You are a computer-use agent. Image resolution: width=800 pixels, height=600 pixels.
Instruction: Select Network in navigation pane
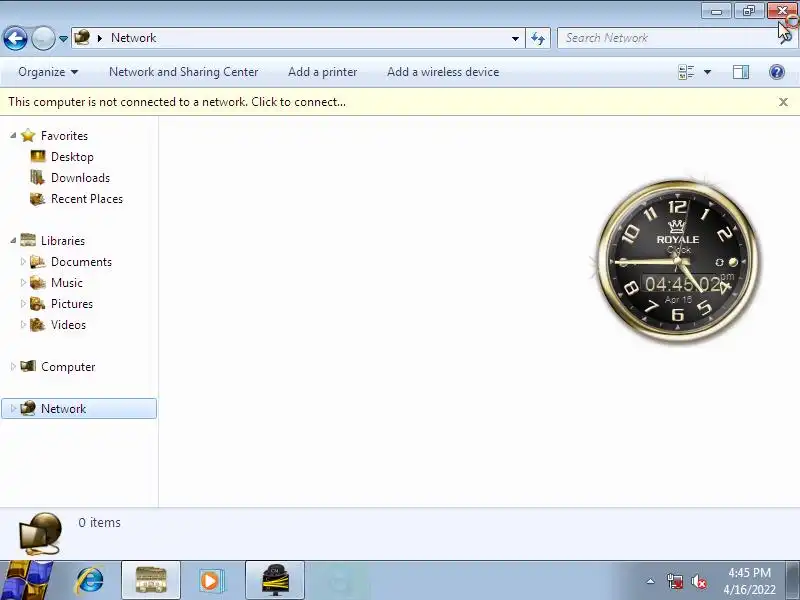point(63,408)
